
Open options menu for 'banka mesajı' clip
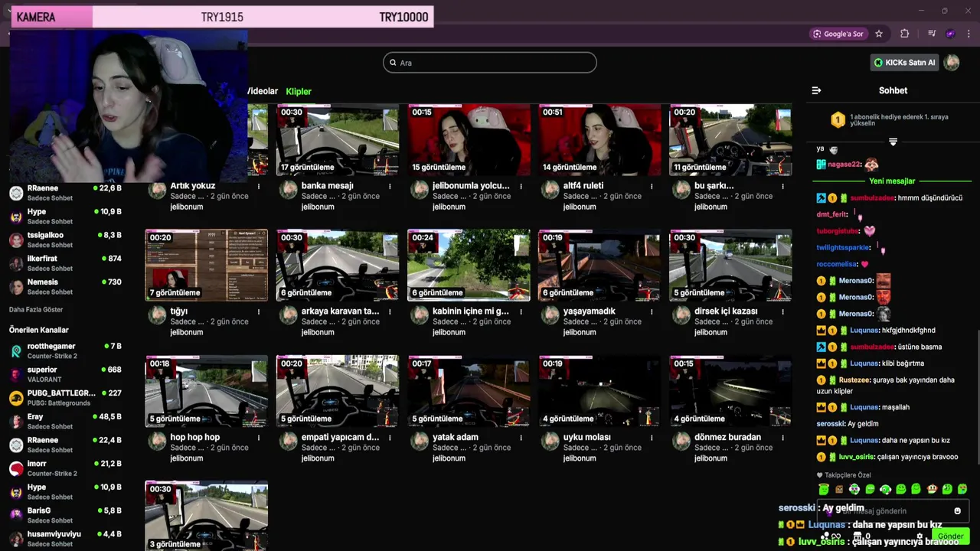click(390, 186)
